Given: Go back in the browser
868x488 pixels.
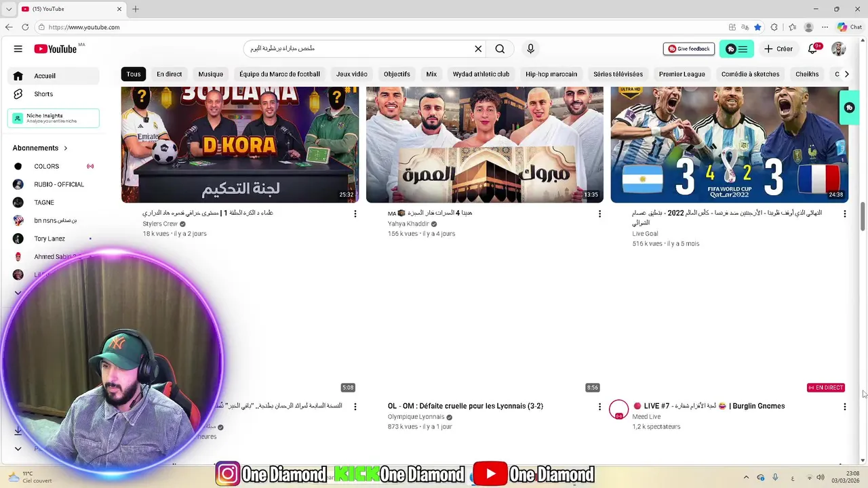Looking at the screenshot, I should 9,27.
